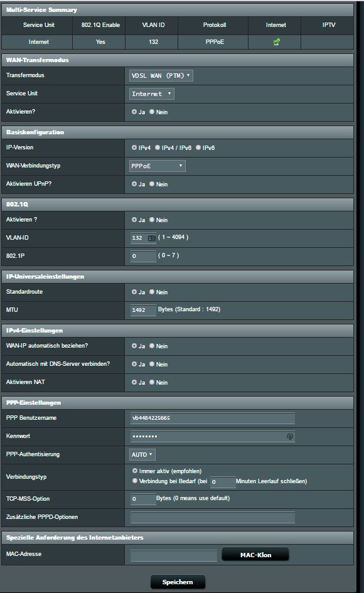
Task: Click the PPP-Einstellungen section header
Action: 178,403
